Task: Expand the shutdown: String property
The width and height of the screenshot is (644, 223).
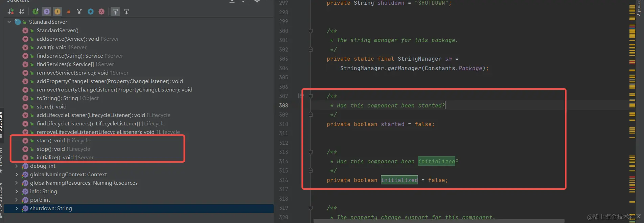Action: pos(17,208)
